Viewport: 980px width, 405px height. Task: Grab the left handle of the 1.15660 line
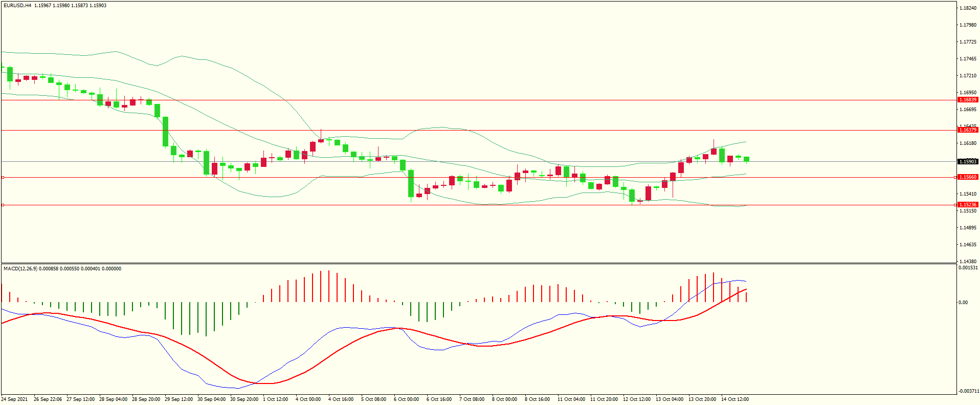[3, 177]
